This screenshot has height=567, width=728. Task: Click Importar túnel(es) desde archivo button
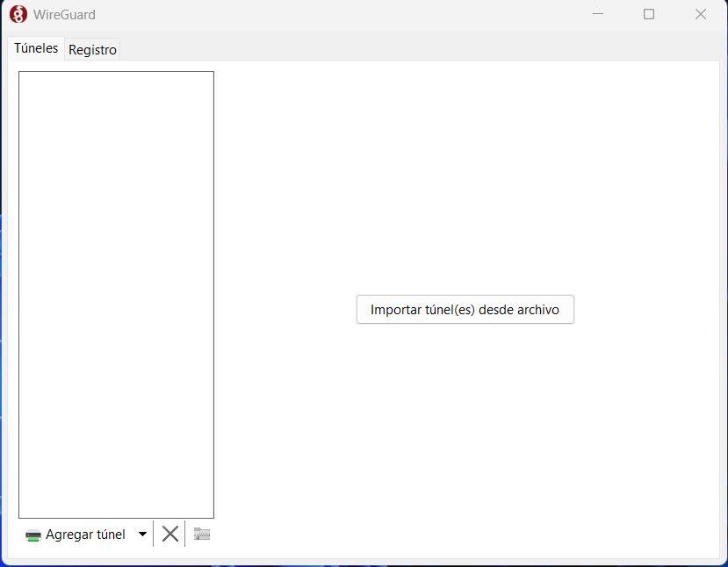[x=465, y=310]
